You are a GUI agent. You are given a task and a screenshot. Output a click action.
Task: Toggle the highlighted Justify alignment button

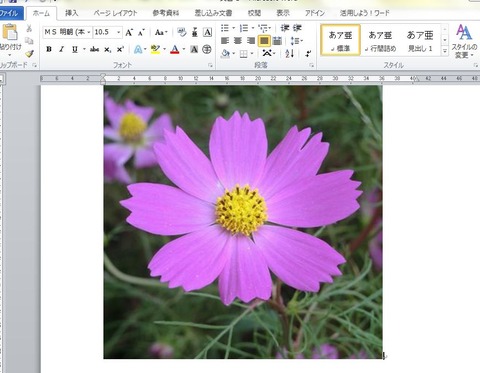coord(264,41)
